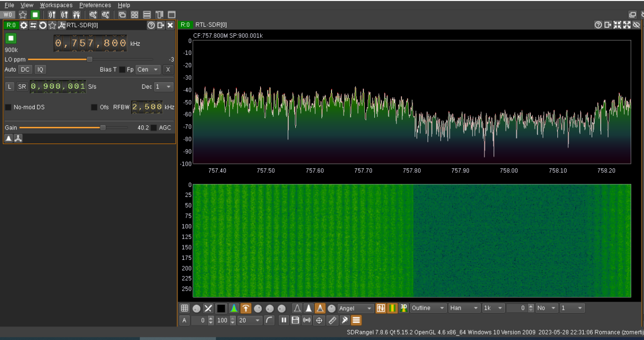
Task: Hide the spectrum window with eye icon
Action: [x=636, y=25]
